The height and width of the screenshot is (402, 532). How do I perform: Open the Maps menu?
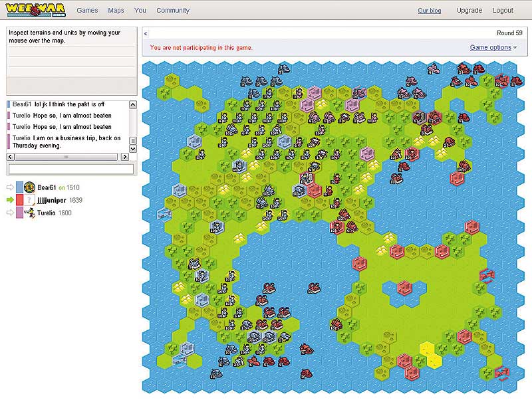pyautogui.click(x=116, y=11)
